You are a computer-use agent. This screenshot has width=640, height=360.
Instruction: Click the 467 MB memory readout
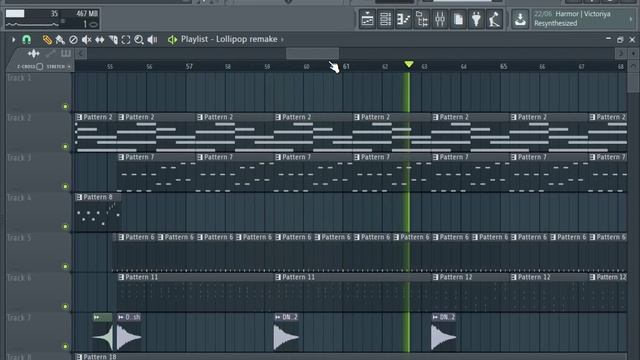(x=87, y=14)
